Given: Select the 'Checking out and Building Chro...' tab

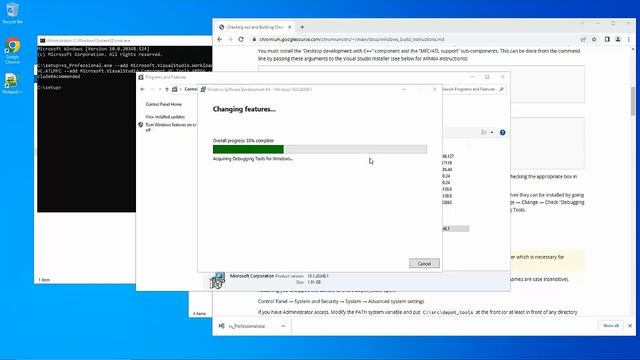Looking at the screenshot, I should click(x=255, y=27).
